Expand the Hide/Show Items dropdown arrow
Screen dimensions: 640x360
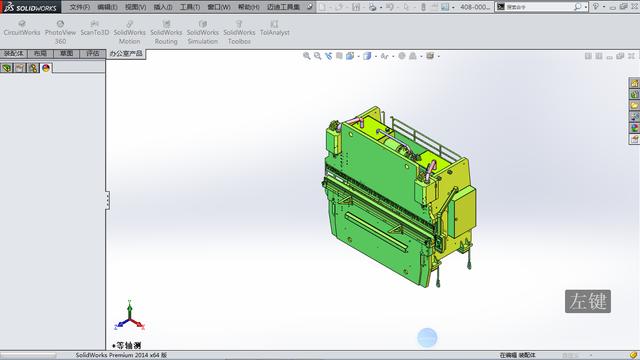(x=393, y=56)
